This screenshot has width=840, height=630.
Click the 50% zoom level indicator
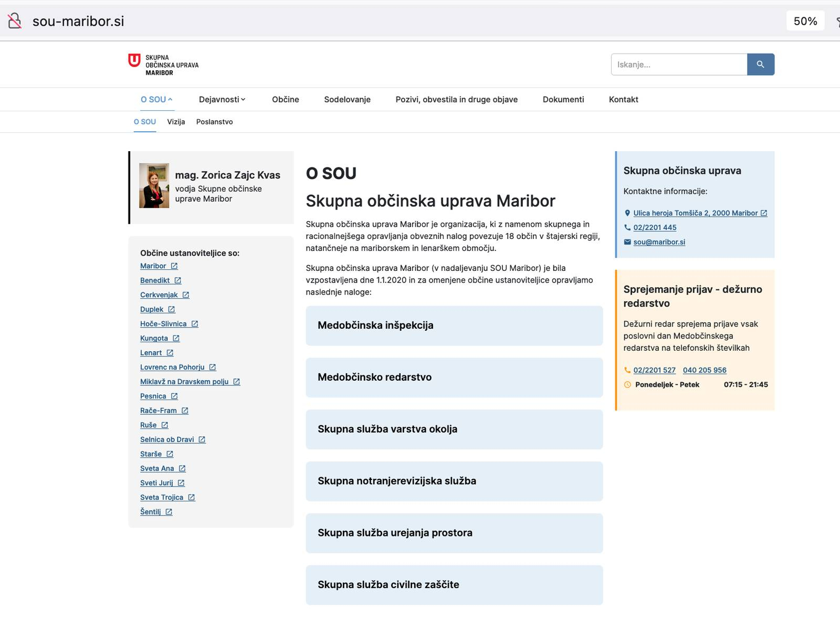[805, 21]
